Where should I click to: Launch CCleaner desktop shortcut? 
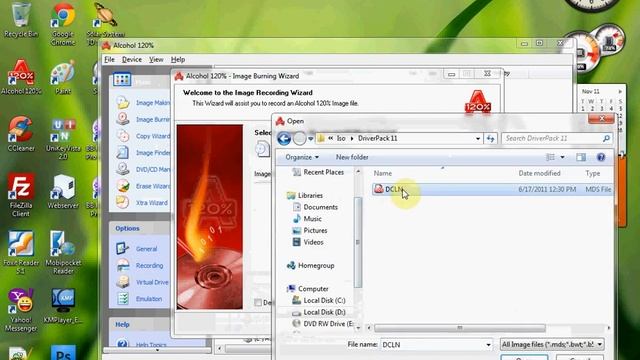[21, 134]
